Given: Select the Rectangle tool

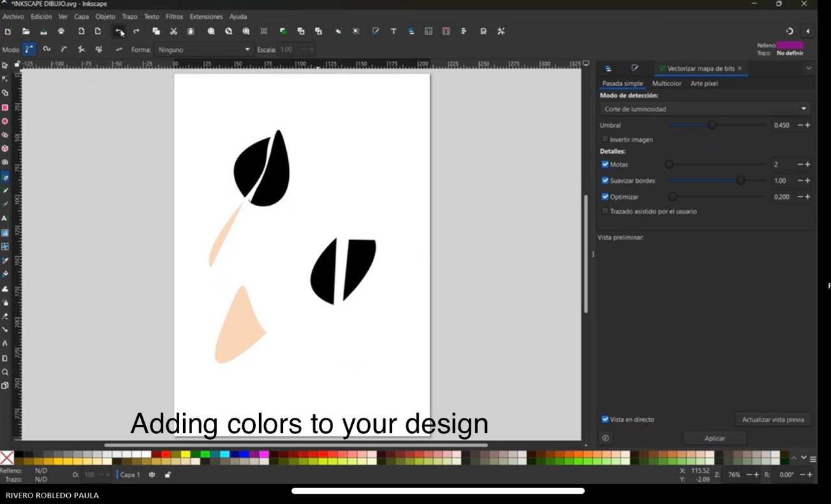Looking at the screenshot, I should [x=5, y=108].
